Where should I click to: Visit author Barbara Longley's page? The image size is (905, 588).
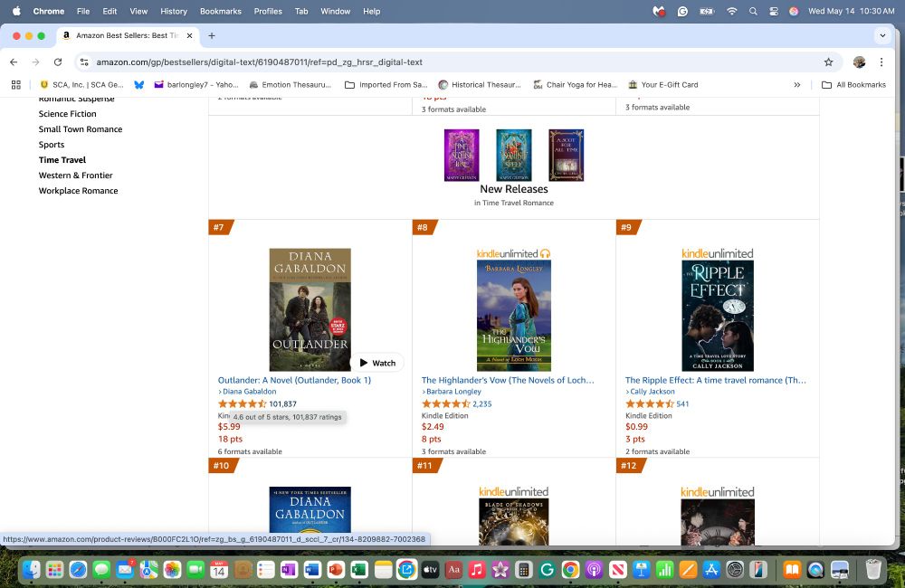(x=452, y=391)
